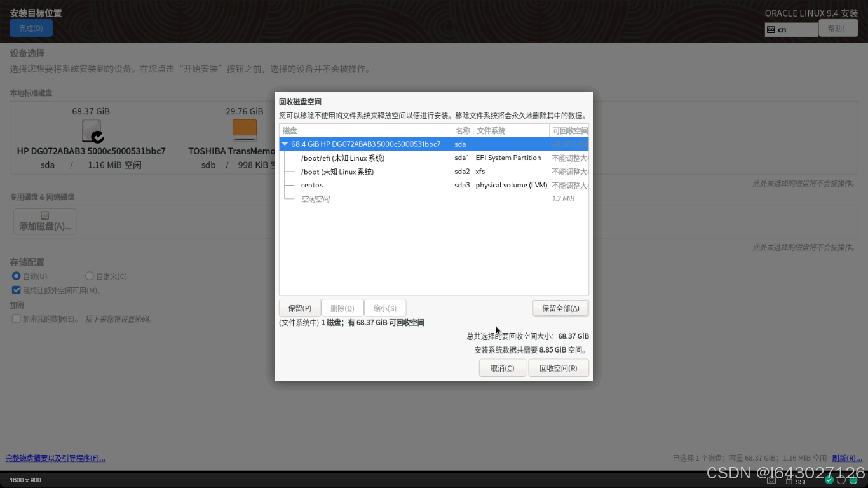Sort by the 文件系统 column header

(x=511, y=130)
